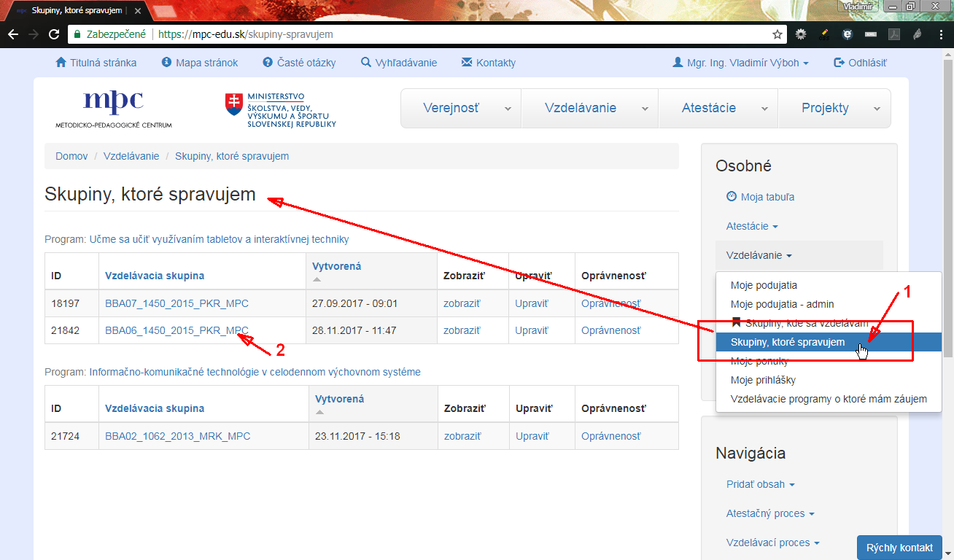Open program Informačno-komunikačné technológie link
This screenshot has height=560, width=954.
click(255, 372)
